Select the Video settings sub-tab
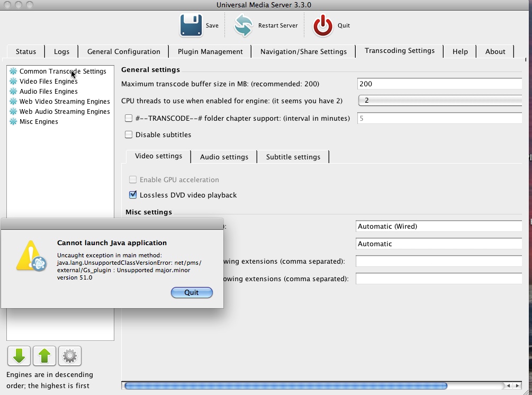532x395 pixels. click(158, 156)
